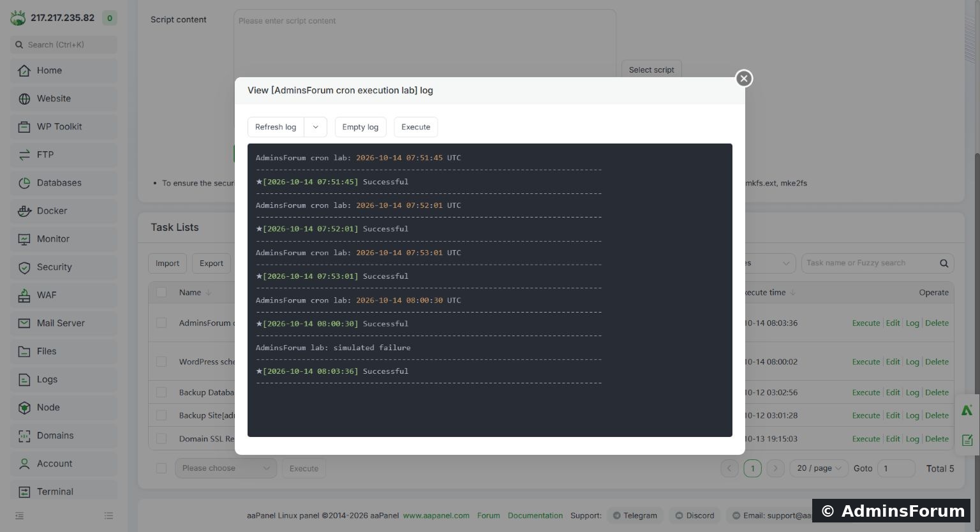Open Node via its hexagon icon
Image resolution: width=980 pixels, height=532 pixels.
(24, 408)
